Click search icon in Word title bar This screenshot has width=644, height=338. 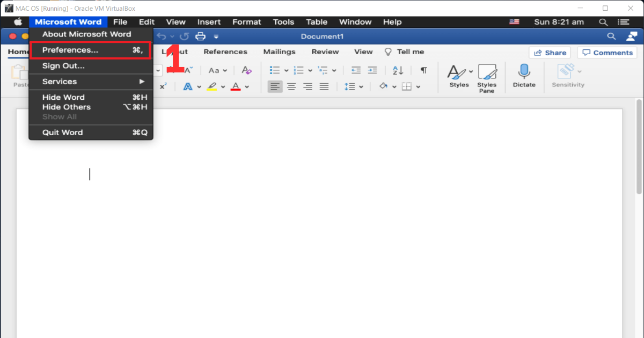611,36
